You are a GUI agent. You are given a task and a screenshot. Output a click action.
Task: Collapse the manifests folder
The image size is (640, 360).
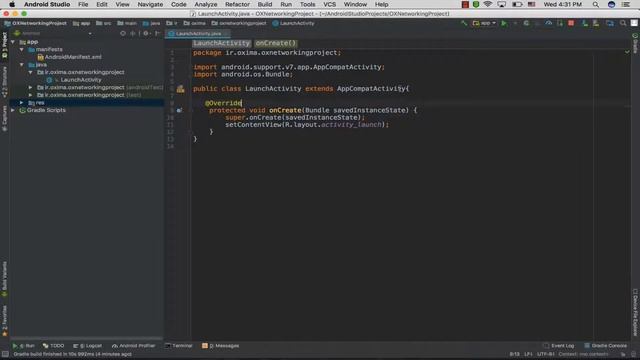coord(22,49)
